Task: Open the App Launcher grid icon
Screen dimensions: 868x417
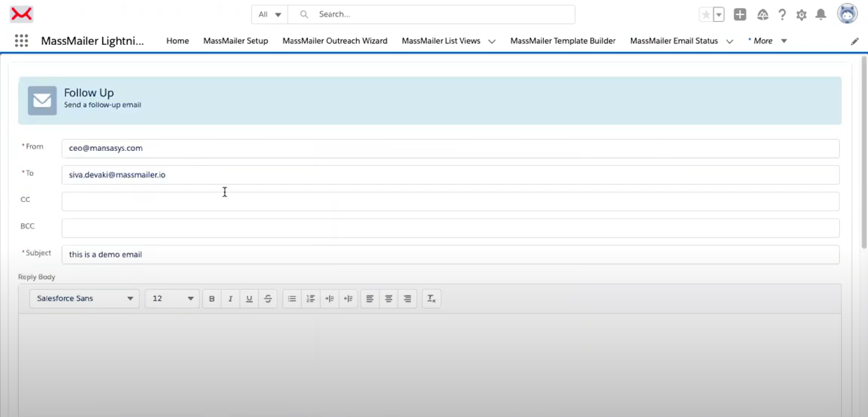Action: 22,40
